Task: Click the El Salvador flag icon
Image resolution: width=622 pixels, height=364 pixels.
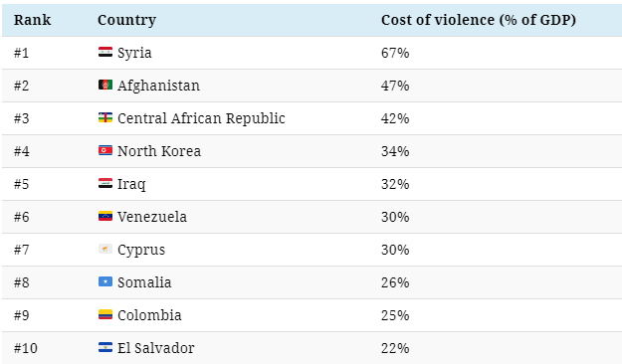Action: (x=105, y=348)
